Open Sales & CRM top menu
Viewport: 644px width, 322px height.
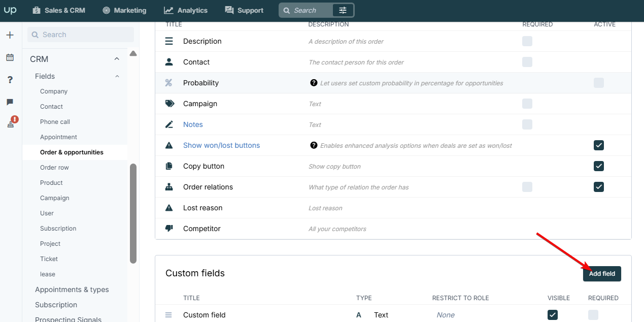click(59, 10)
